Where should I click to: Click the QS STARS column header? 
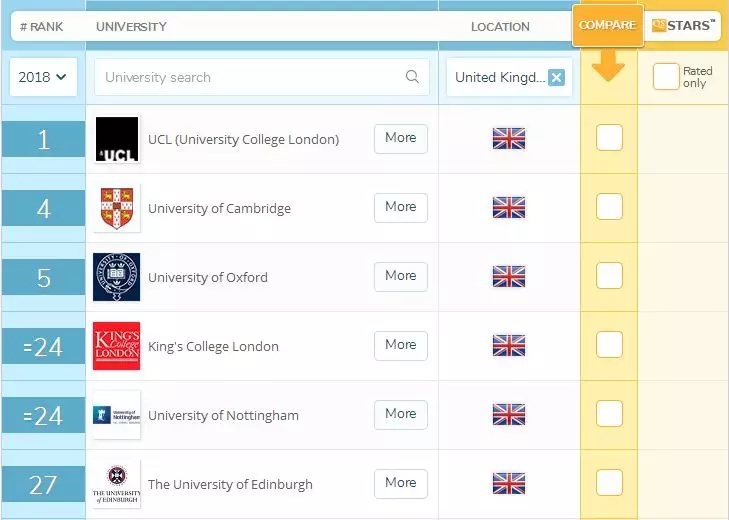683,26
